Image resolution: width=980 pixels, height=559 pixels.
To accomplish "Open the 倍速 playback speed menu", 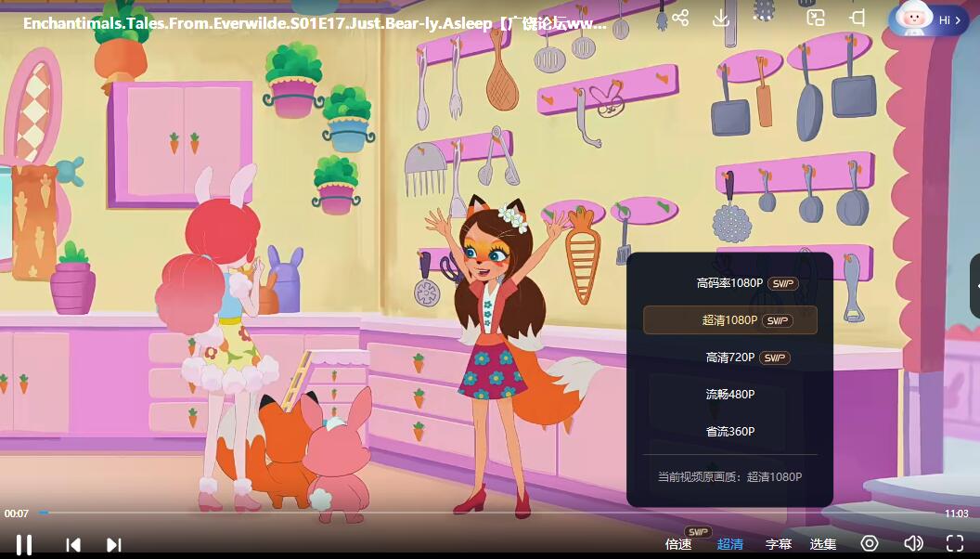I will (x=678, y=544).
